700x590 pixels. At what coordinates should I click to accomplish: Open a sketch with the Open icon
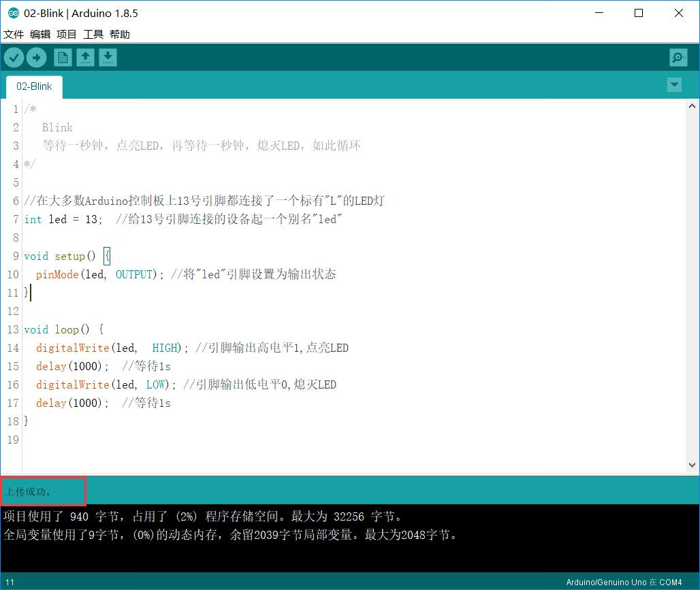(85, 58)
